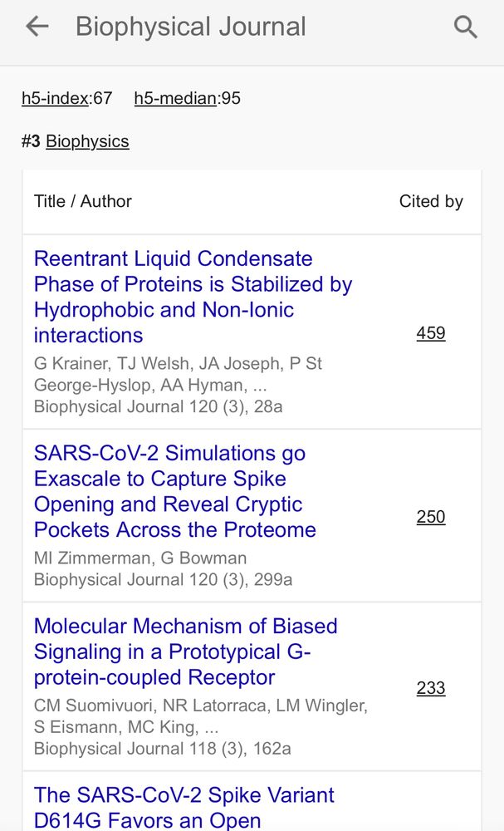
Task: Go to the Biophysics category link
Action: (x=87, y=141)
